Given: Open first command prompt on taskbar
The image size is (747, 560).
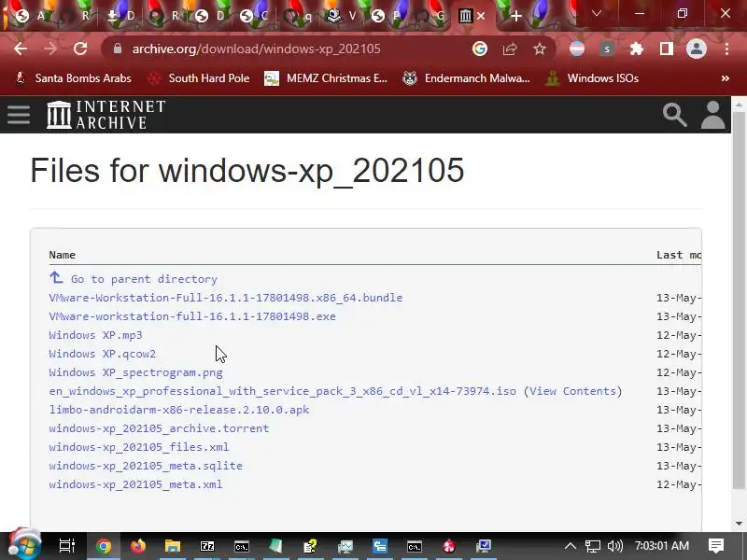Looking at the screenshot, I should (242, 546).
